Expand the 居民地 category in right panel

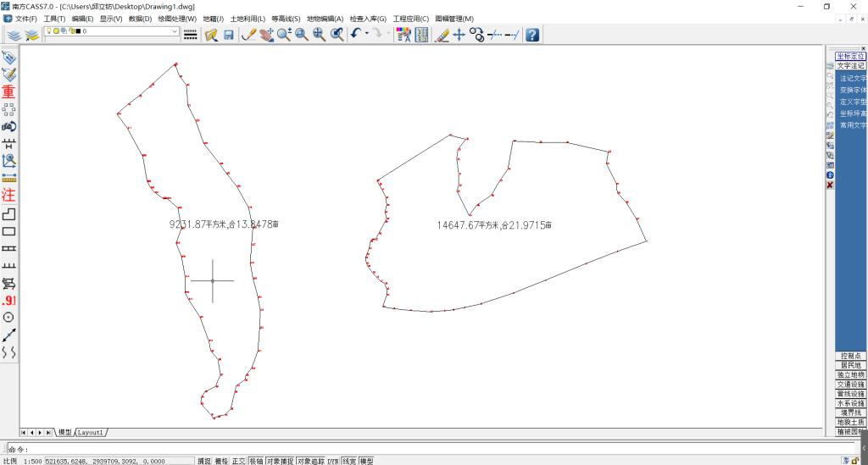click(x=850, y=365)
